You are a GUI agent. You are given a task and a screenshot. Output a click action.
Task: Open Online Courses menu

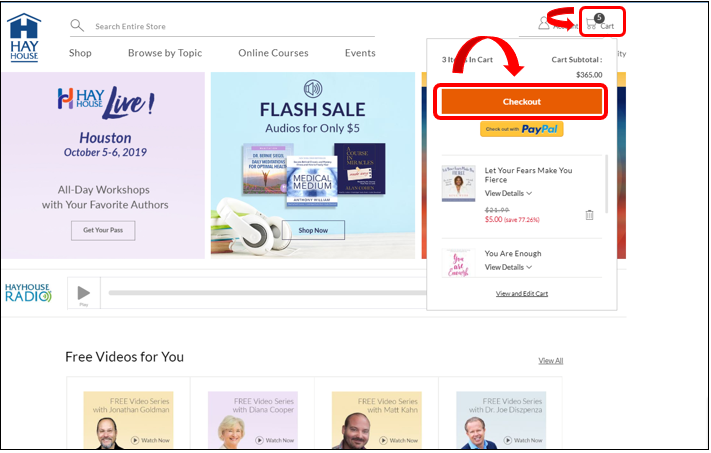273,53
